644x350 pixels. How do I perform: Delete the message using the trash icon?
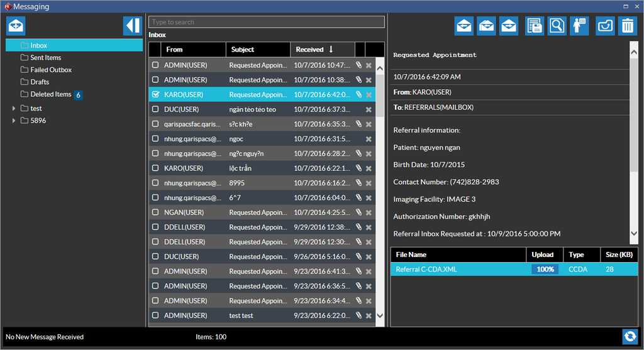tap(628, 26)
